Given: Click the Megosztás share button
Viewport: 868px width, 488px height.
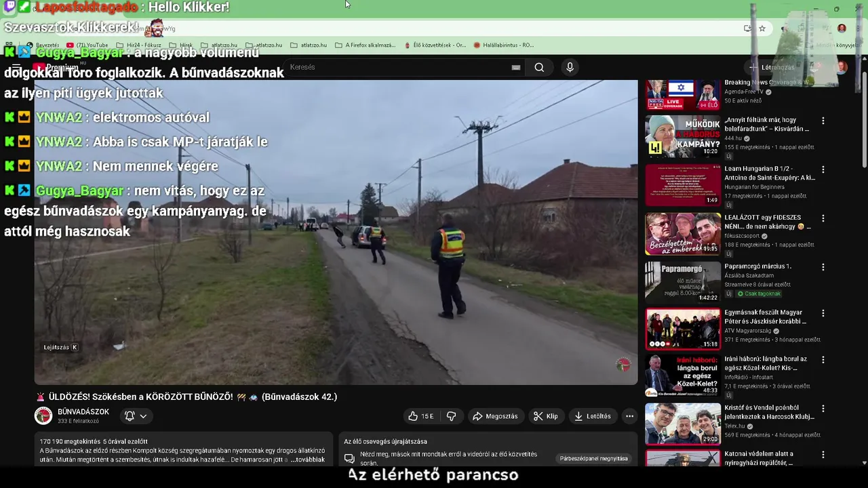Looking at the screenshot, I should point(495,416).
